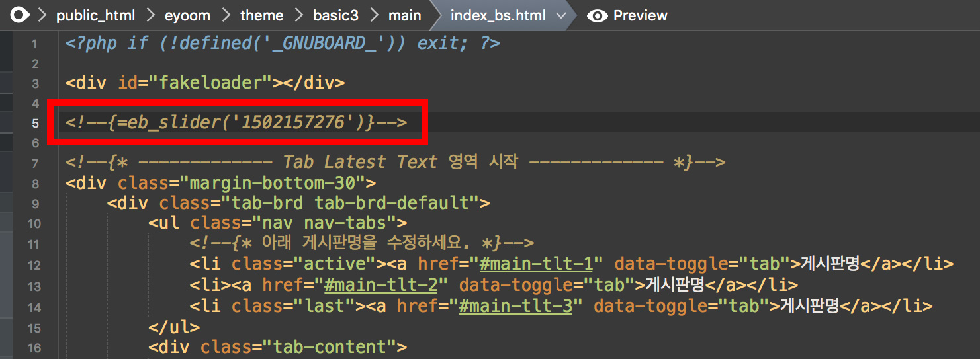Click line number 16 in the gutter
The height and width of the screenshot is (359, 980).
[33, 348]
